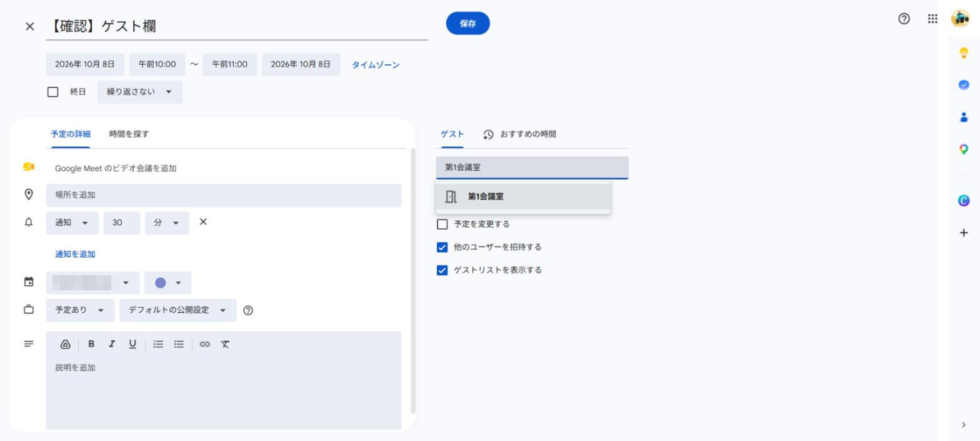
Task: Click the details panel vertical scrollbar
Action: pos(412,281)
